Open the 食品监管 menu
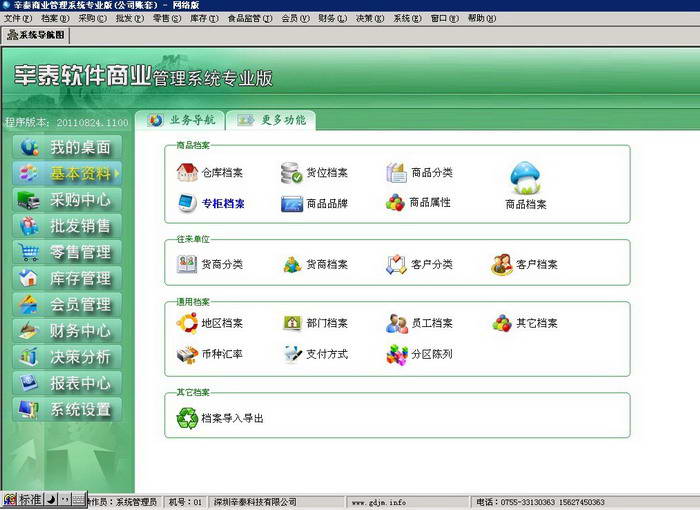The image size is (700, 510). [x=250, y=18]
